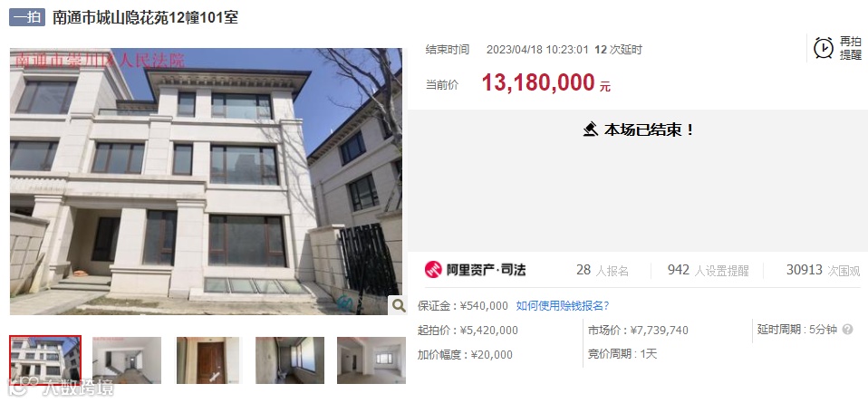
Task: Open the 如何使用赊钱报名 link
Action: tap(563, 305)
